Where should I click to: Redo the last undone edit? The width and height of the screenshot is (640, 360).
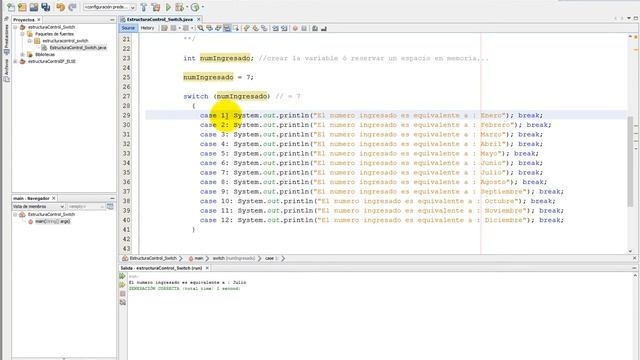point(72,7)
